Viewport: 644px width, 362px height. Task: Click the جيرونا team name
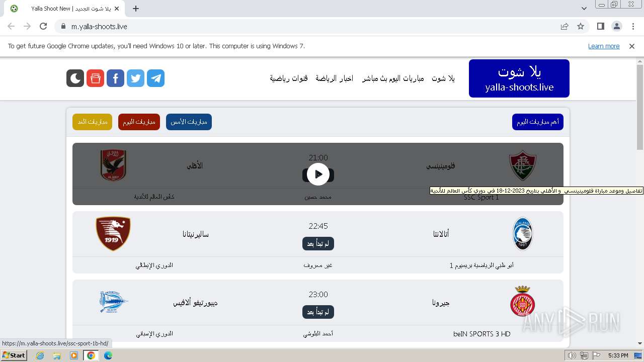(x=441, y=303)
